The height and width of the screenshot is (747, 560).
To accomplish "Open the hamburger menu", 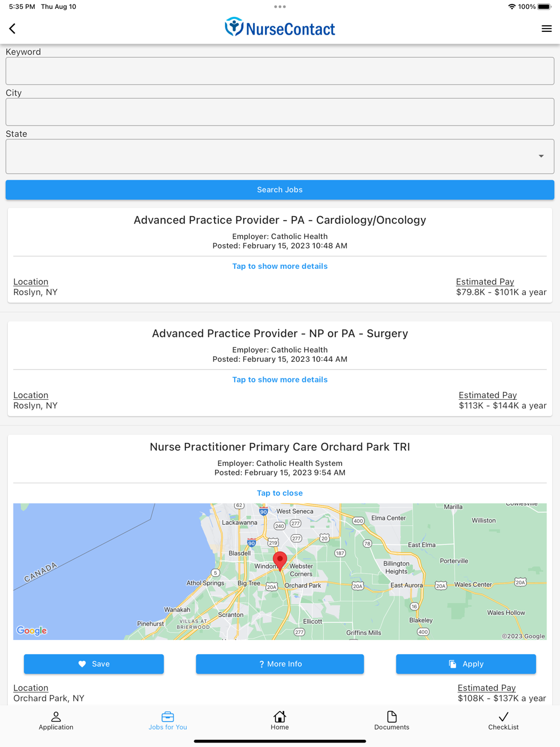I will pyautogui.click(x=547, y=29).
